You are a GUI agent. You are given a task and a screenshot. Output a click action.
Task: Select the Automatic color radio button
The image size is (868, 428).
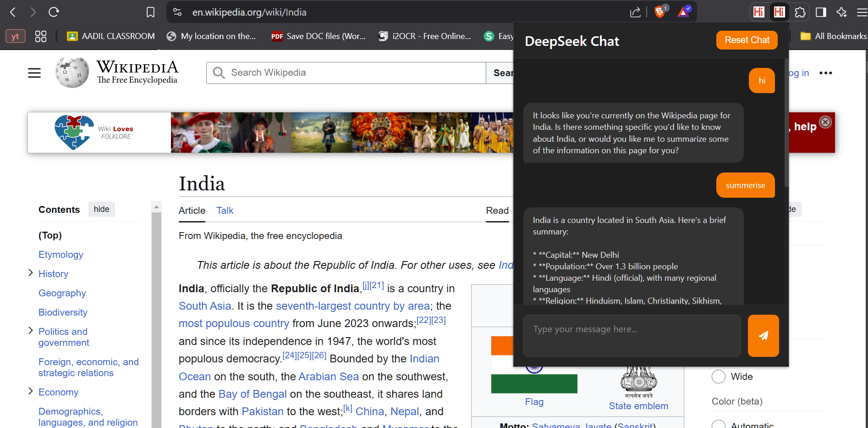pos(718,425)
